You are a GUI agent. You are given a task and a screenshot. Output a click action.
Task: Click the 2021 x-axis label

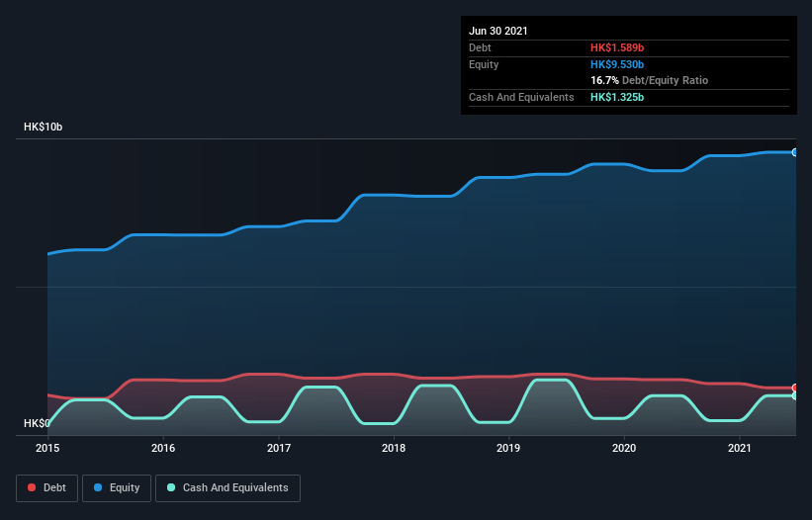740,448
